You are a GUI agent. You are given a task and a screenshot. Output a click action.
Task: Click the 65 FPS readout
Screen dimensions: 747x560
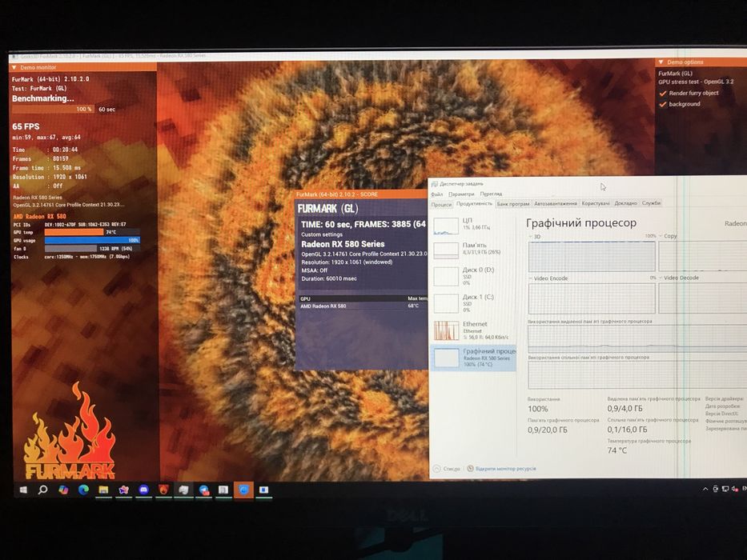pyautogui.click(x=26, y=126)
